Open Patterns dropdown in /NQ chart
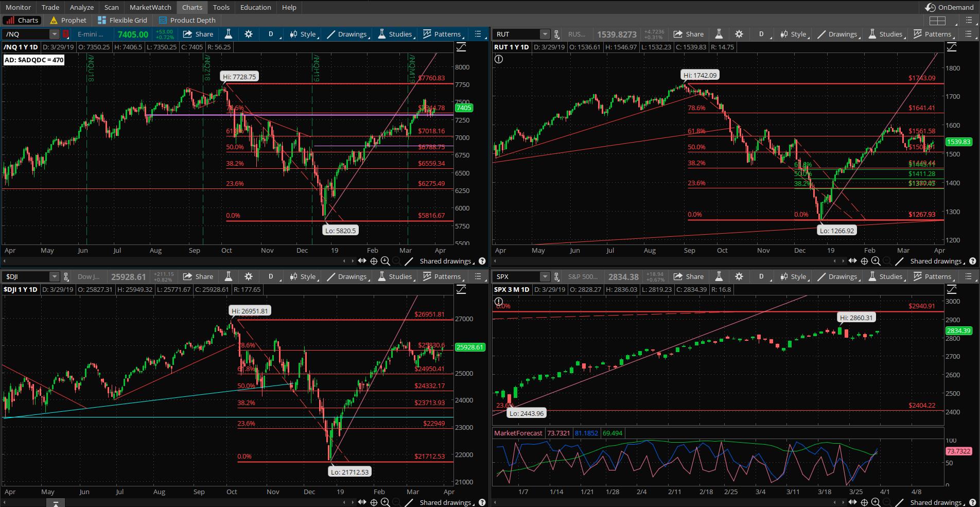The width and height of the screenshot is (980, 507). pyautogui.click(x=443, y=34)
